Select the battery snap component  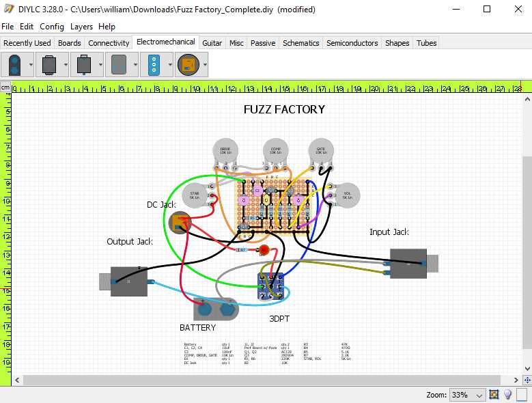click(216, 309)
